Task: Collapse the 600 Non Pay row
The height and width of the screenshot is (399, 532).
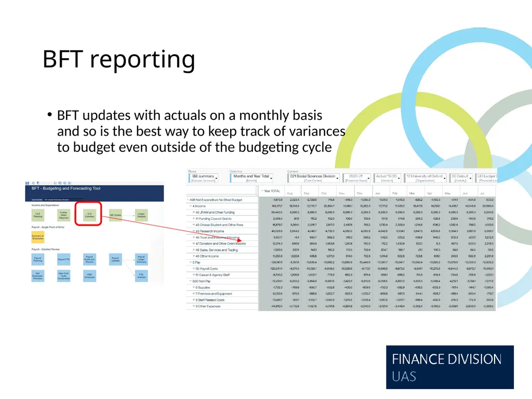Action: click(x=191, y=281)
